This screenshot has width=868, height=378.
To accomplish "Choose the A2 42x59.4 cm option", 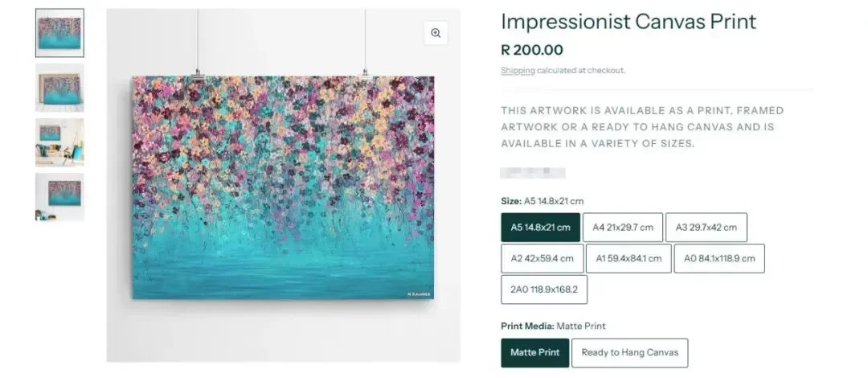I will coord(542,258).
